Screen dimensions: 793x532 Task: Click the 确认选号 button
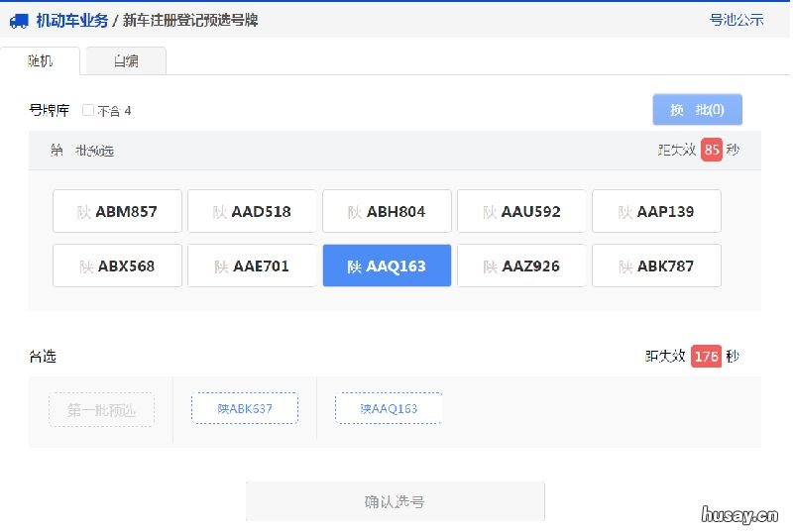pyautogui.click(x=395, y=501)
